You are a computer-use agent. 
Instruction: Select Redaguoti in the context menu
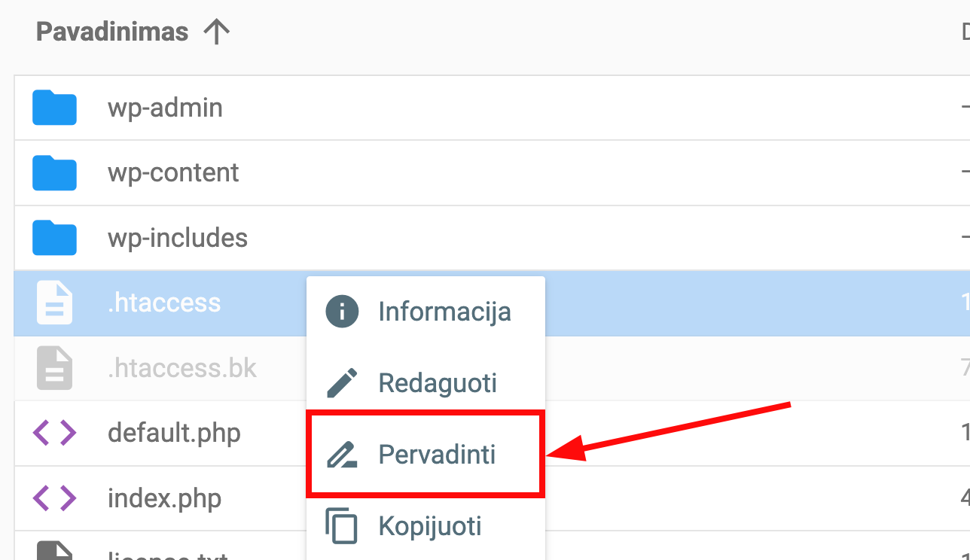pos(437,382)
